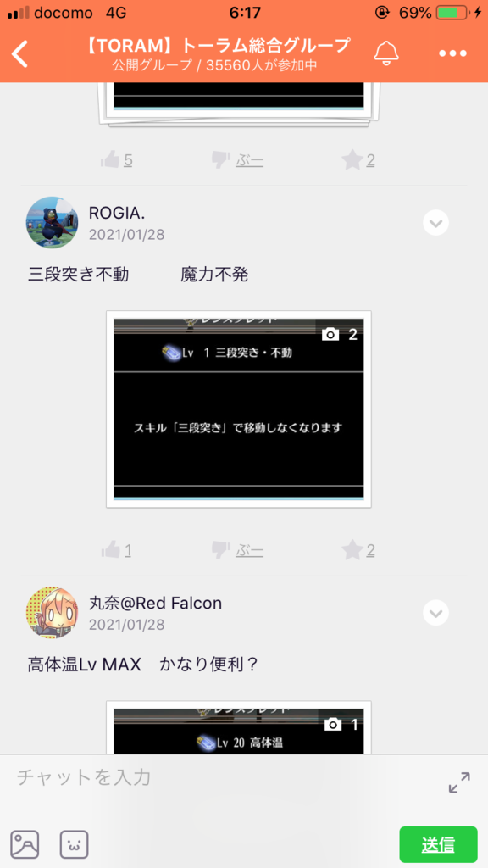Tap the back arrow in header
488x868 pixels.
tap(20, 54)
